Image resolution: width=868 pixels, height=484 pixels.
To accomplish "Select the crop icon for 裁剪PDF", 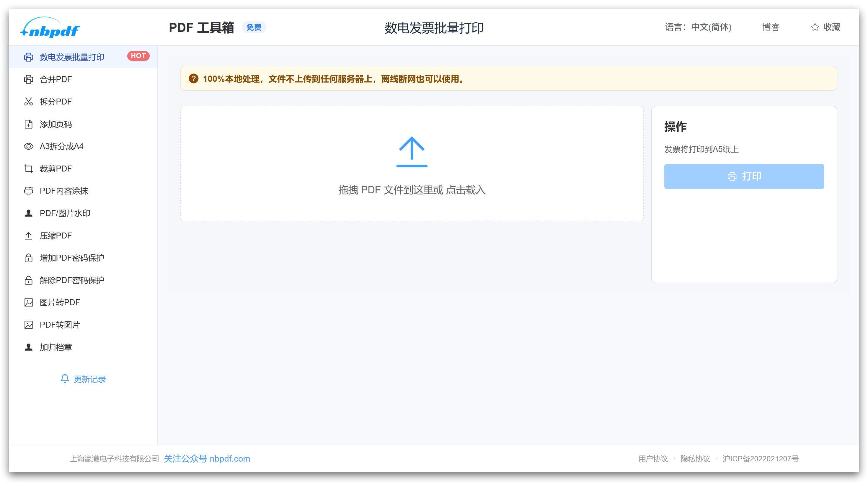I will coord(29,169).
